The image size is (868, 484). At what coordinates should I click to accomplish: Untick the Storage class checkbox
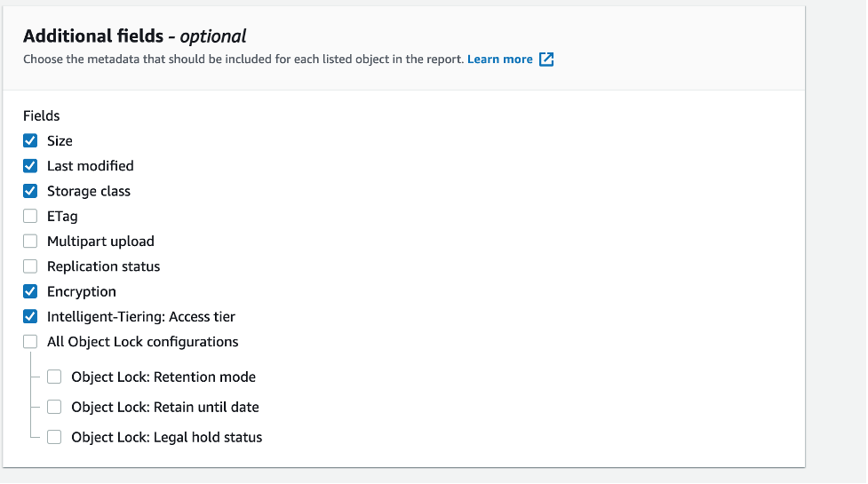(x=30, y=191)
